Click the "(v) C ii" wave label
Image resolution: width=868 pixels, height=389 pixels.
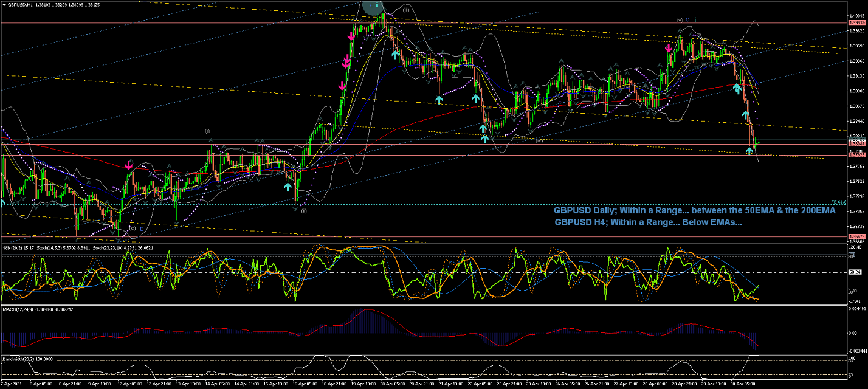tap(686, 19)
